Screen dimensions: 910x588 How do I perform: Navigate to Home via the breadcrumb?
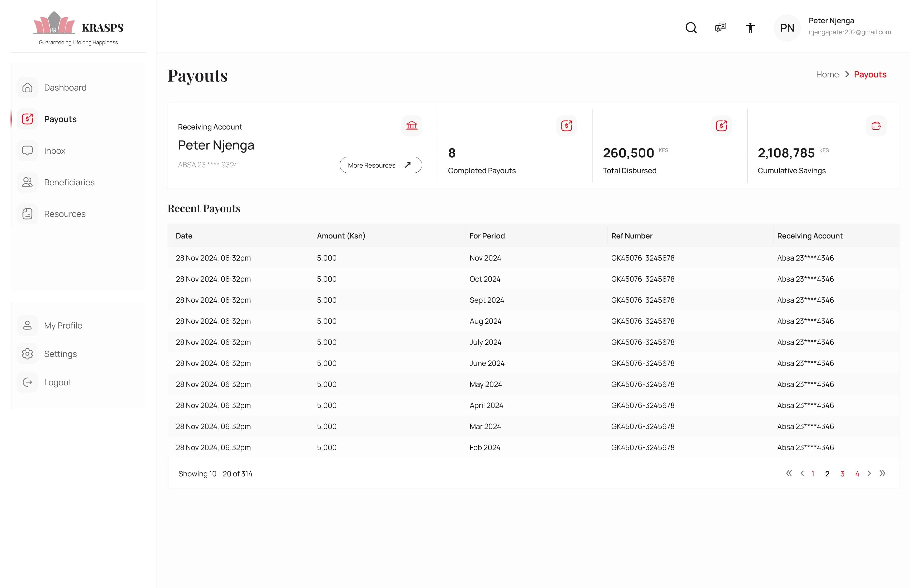click(827, 74)
